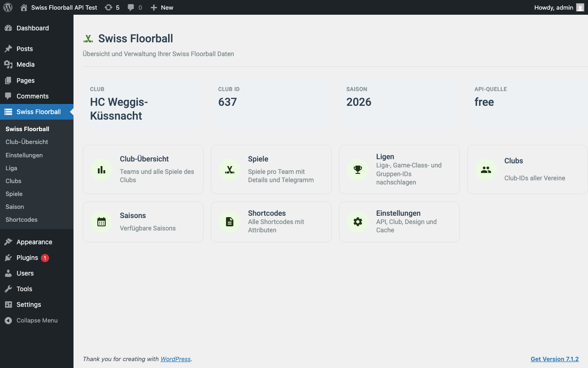This screenshot has height=368, width=588.
Task: Click the Clubs people icon
Action: coord(486,170)
